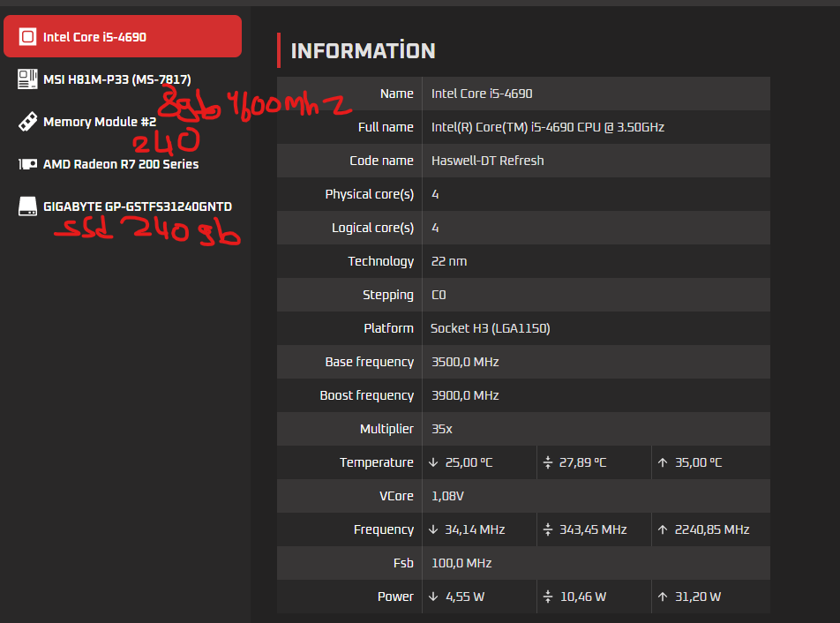The width and height of the screenshot is (840, 623).
Task: Click Boost frequency value 3900,0 MHz
Action: tap(465, 395)
